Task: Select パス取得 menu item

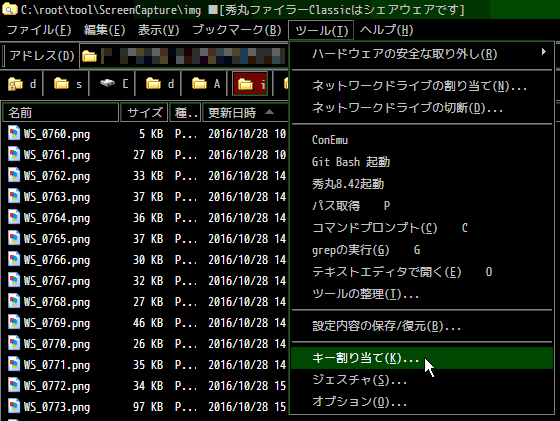Action: (x=422, y=206)
